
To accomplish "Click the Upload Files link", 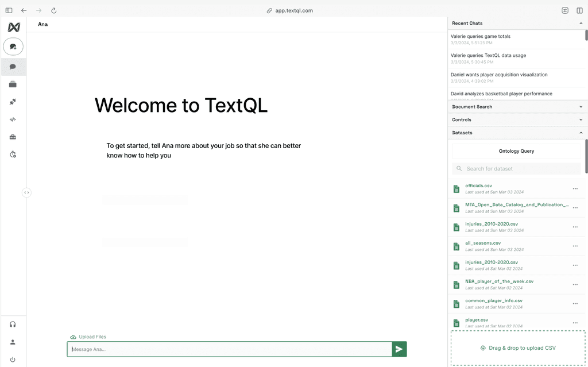I will [x=88, y=337].
